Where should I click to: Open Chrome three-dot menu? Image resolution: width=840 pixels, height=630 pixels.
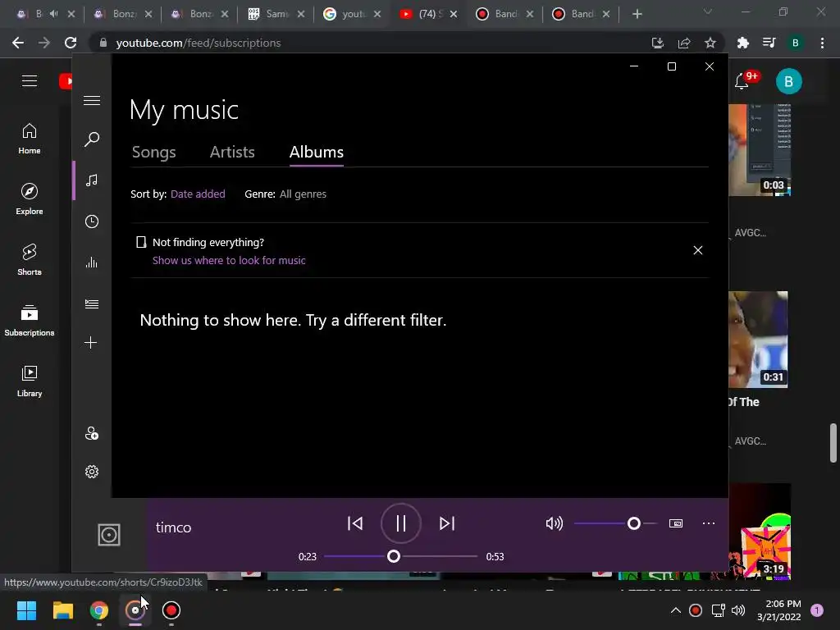[822, 43]
